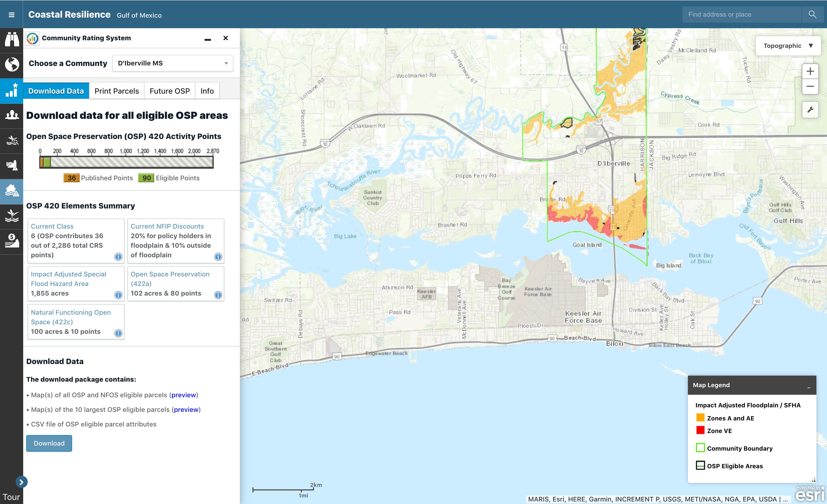Click the globe regional planning icon
Viewport: 827px width, 504px height.
pos(11,65)
